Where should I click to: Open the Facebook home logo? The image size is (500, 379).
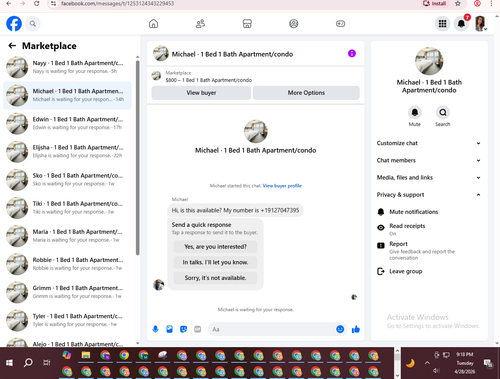pyautogui.click(x=14, y=24)
